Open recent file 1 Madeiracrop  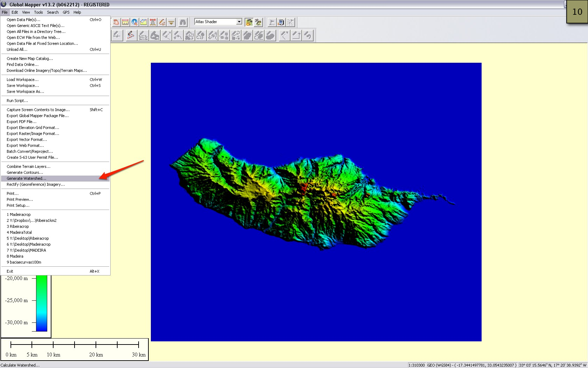pyautogui.click(x=55, y=214)
